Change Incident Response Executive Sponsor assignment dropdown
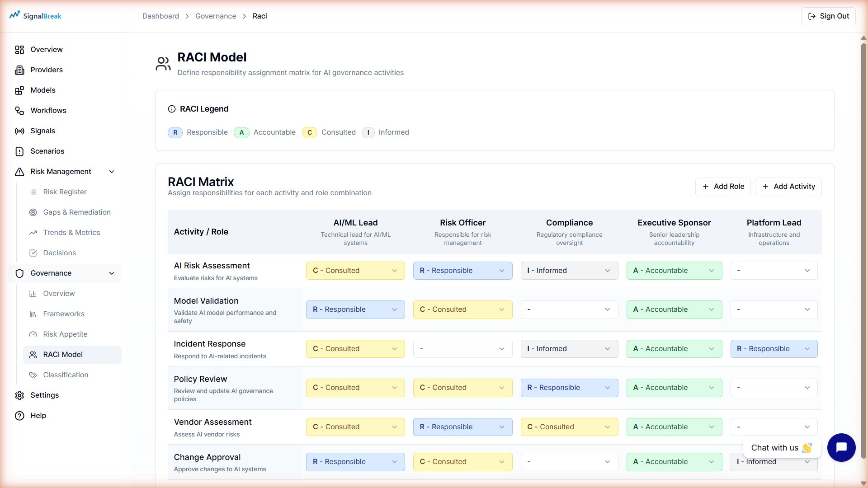 (x=674, y=348)
